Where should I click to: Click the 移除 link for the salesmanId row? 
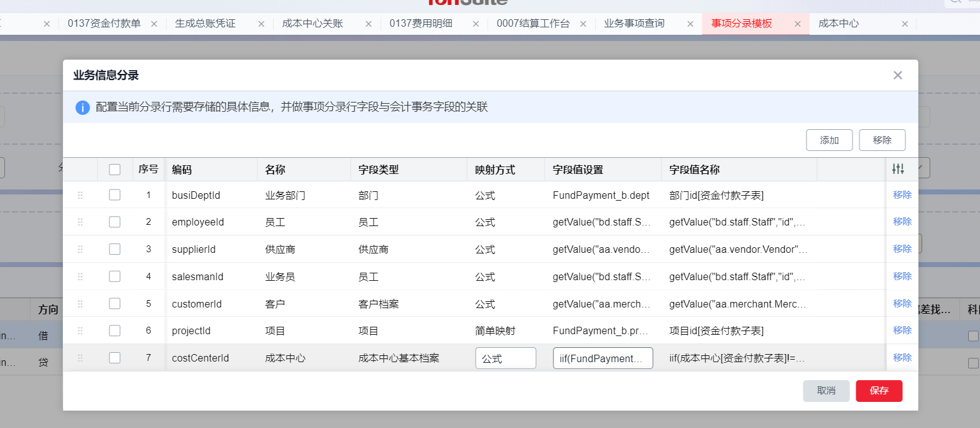tap(902, 276)
